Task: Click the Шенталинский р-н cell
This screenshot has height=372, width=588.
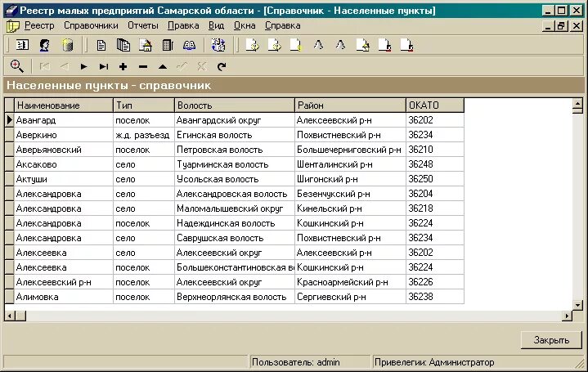Action: [350, 164]
